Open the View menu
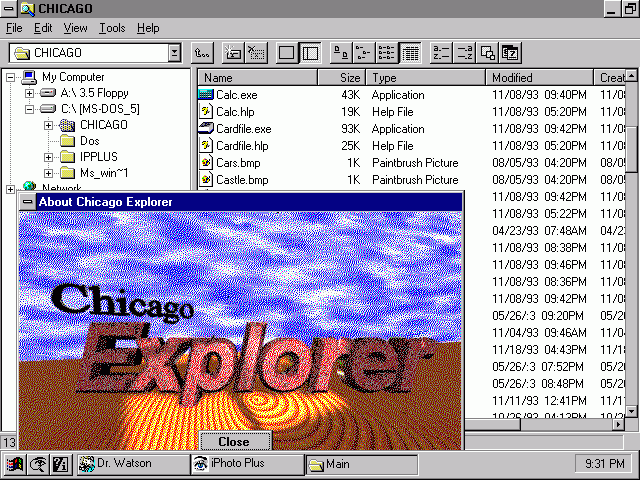 (x=76, y=28)
